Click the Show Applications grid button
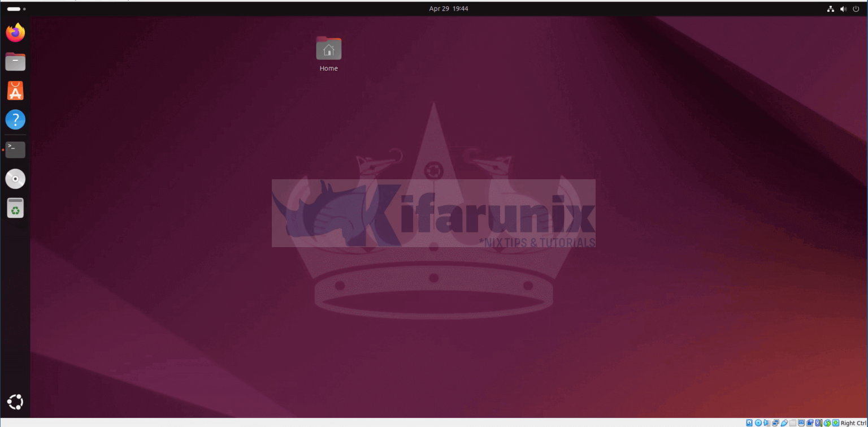Image resolution: width=868 pixels, height=427 pixels. click(15, 402)
